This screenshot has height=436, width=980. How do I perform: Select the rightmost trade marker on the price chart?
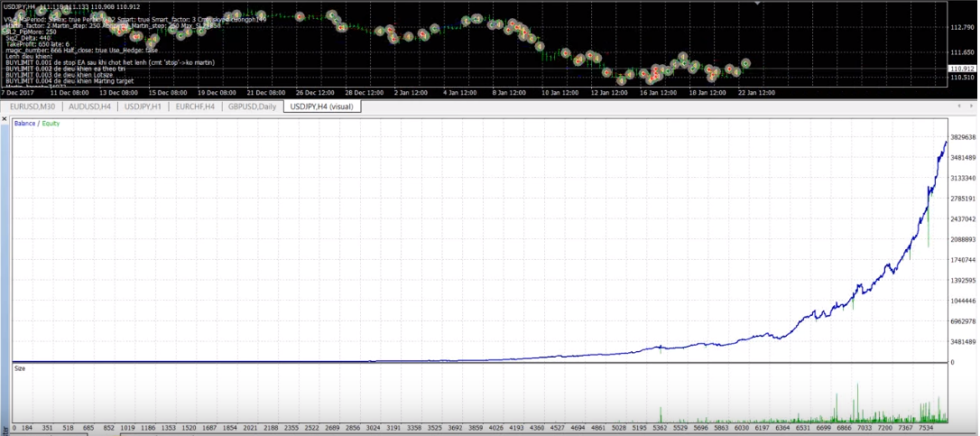pyautogui.click(x=746, y=64)
